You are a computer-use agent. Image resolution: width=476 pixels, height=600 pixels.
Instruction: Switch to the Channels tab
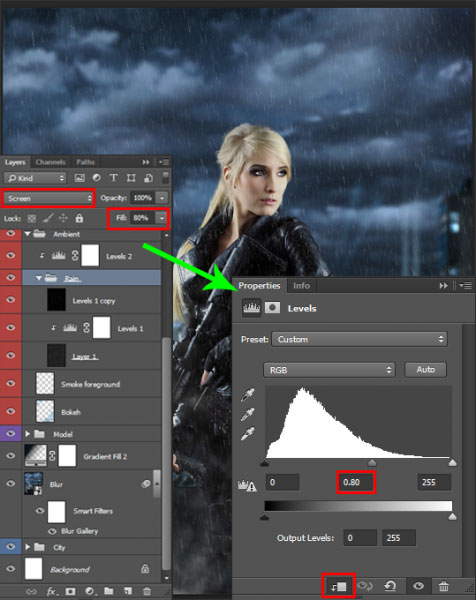(51, 162)
